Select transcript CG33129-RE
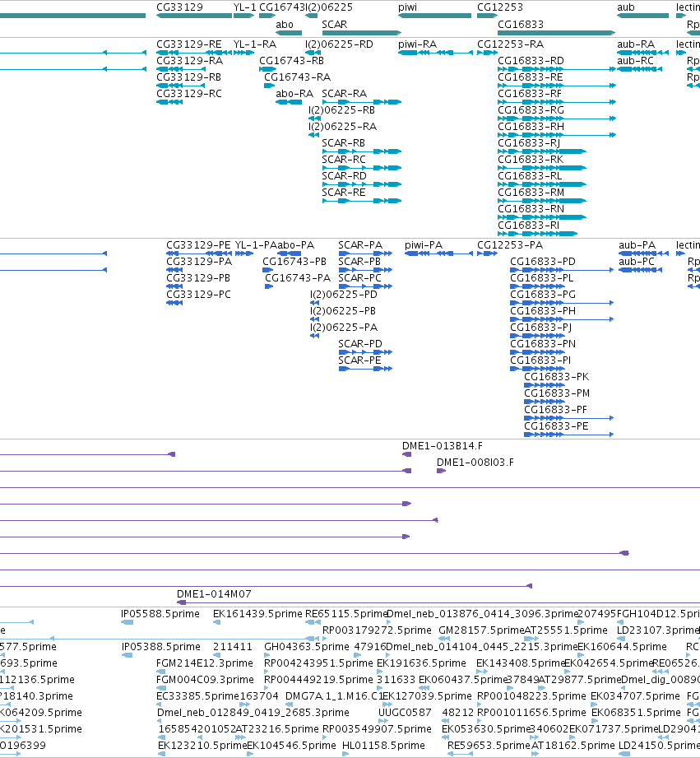The height and width of the screenshot is (758, 700). point(194,53)
